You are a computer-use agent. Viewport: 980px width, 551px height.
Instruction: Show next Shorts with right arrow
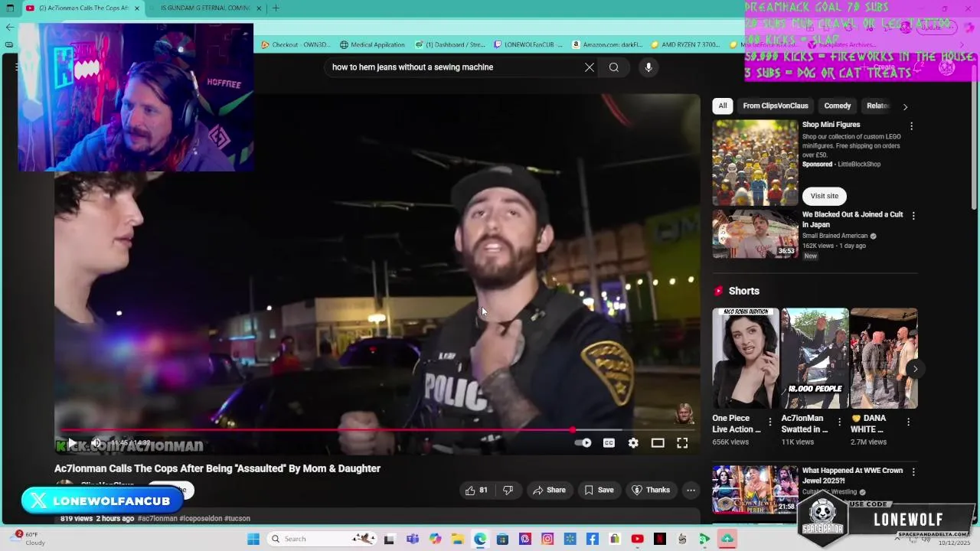(915, 369)
